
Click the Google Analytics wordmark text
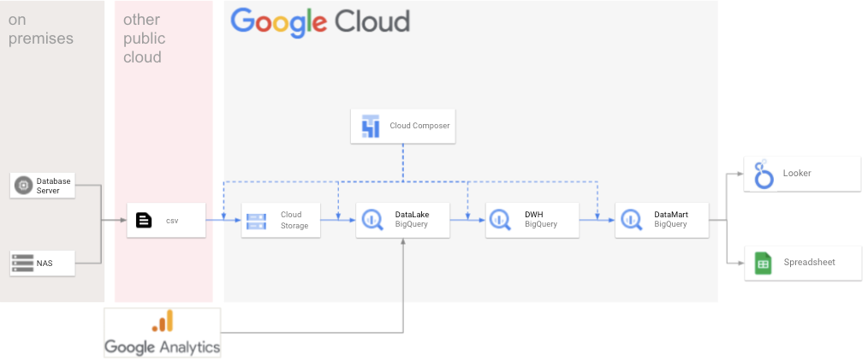tap(162, 346)
